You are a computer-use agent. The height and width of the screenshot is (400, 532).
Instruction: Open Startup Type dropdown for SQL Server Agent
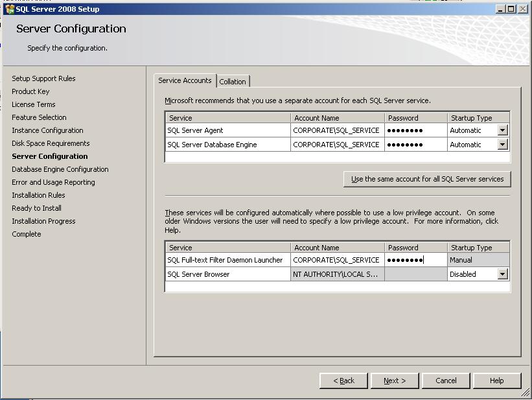[x=502, y=130]
